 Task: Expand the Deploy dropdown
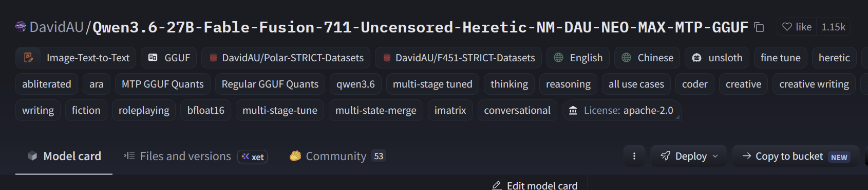point(689,156)
